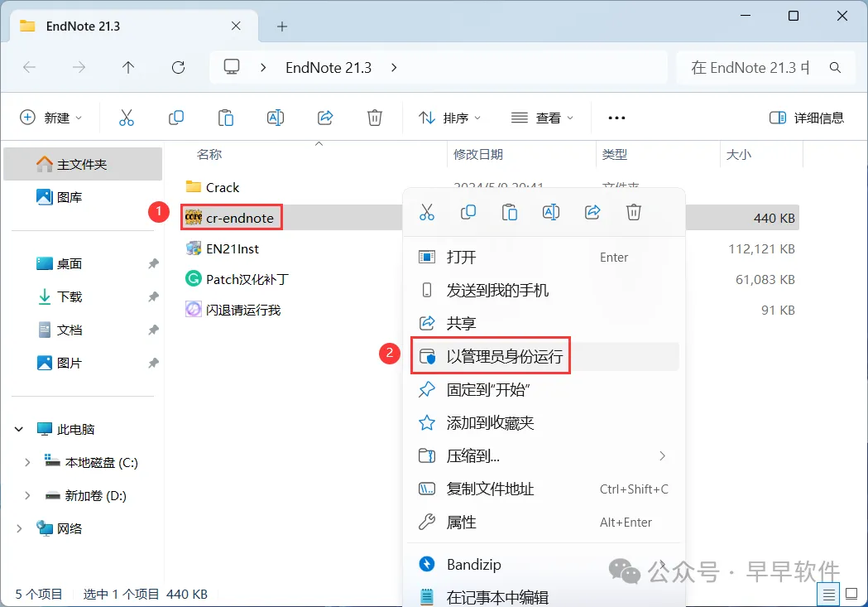Click EndNote 21.3 in the address bar
Image resolution: width=868 pixels, height=607 pixels.
pos(328,68)
